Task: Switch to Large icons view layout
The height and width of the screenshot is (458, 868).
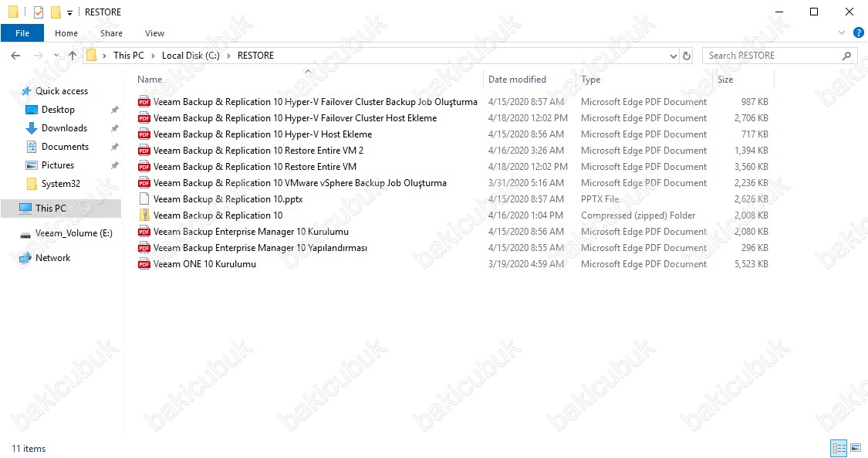Action: tap(856, 447)
